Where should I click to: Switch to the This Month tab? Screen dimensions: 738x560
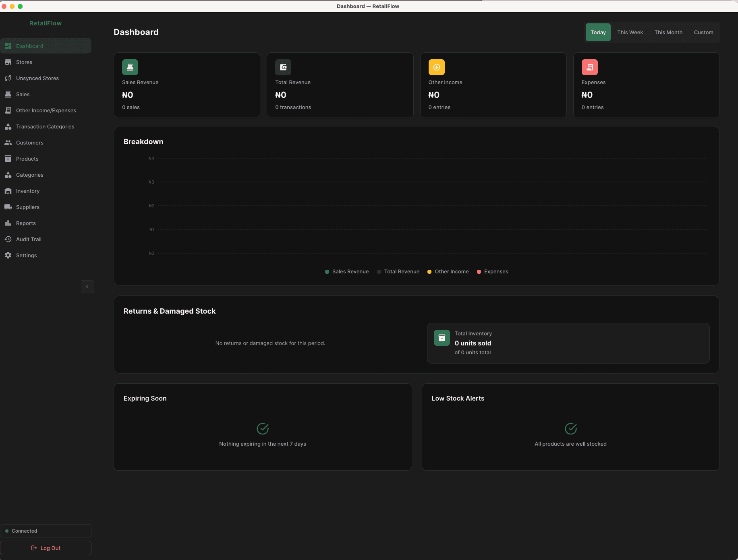tap(668, 32)
